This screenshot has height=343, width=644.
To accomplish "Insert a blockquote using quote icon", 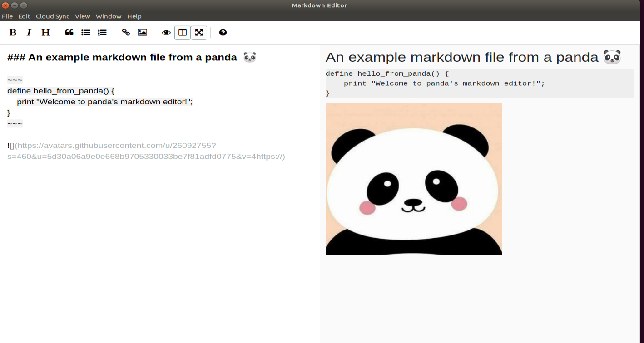I will click(x=69, y=33).
